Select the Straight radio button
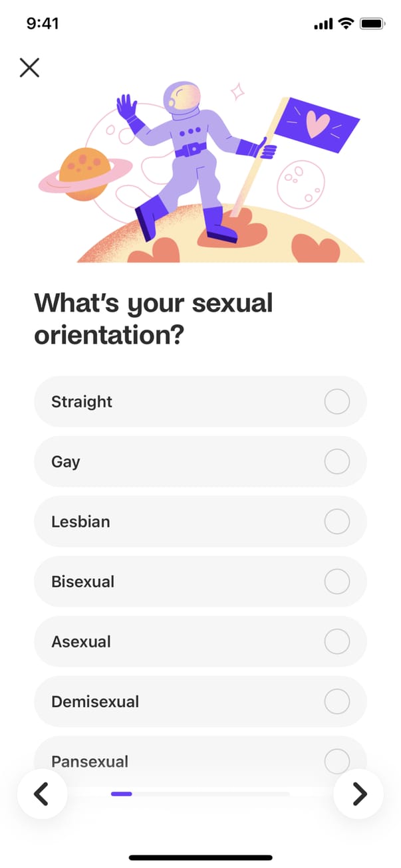This screenshot has height=868, width=401. point(336,401)
